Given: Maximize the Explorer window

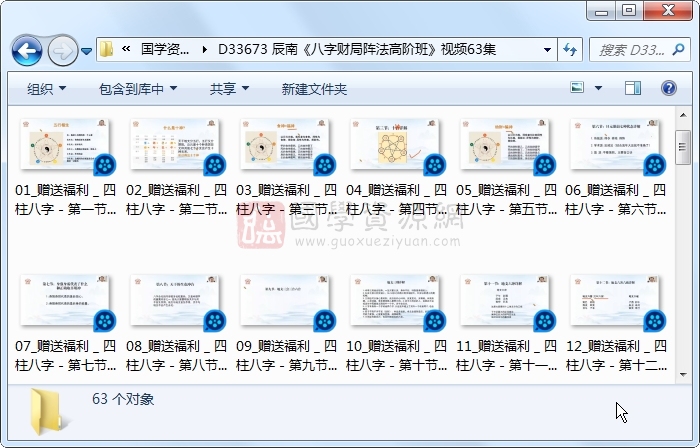Looking at the screenshot, I should tap(629, 11).
